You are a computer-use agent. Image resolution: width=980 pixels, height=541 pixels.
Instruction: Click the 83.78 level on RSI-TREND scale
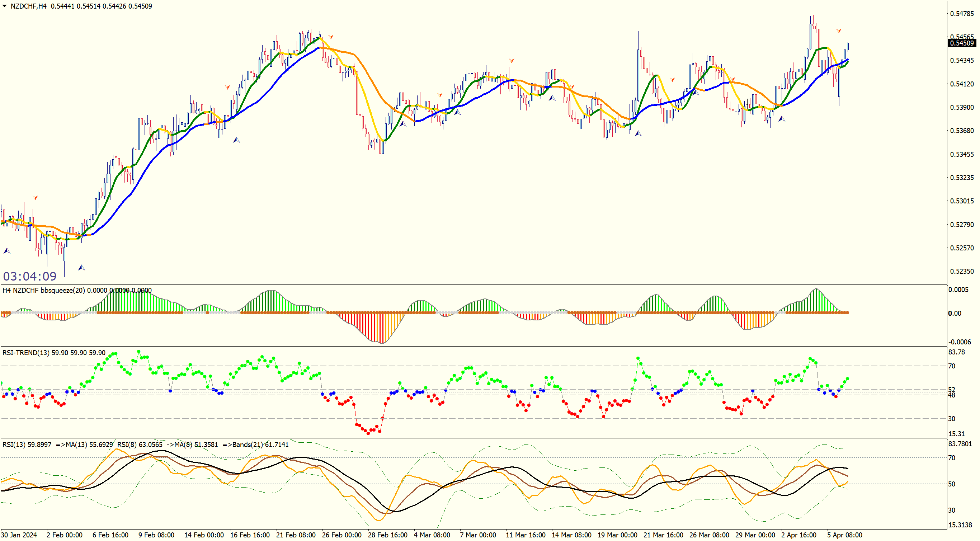click(x=956, y=352)
